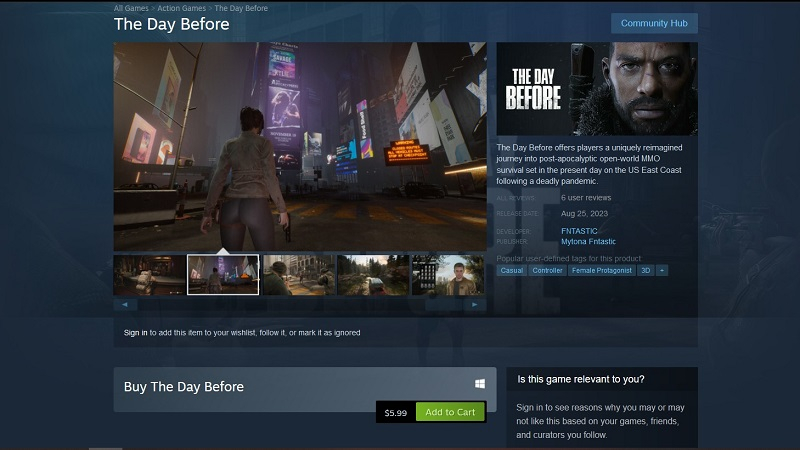Open FNTASTIC developer link
This screenshot has height=450, width=800.
(582, 231)
